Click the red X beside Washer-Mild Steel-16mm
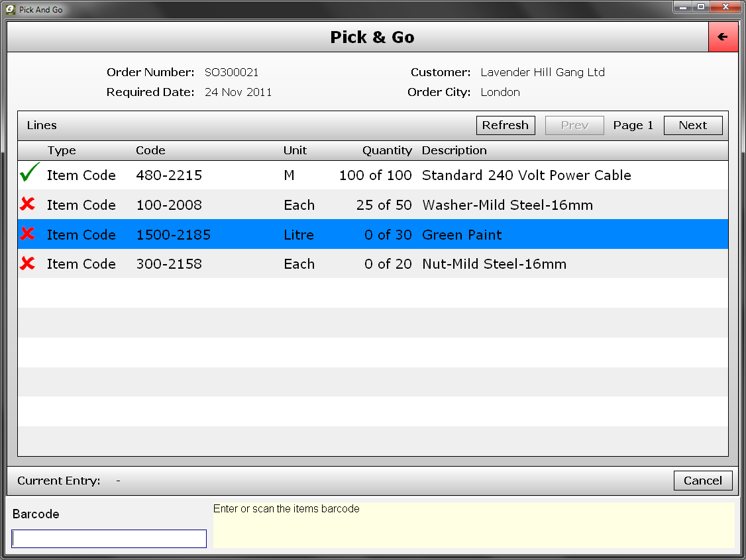This screenshot has width=746, height=560. pyautogui.click(x=28, y=205)
